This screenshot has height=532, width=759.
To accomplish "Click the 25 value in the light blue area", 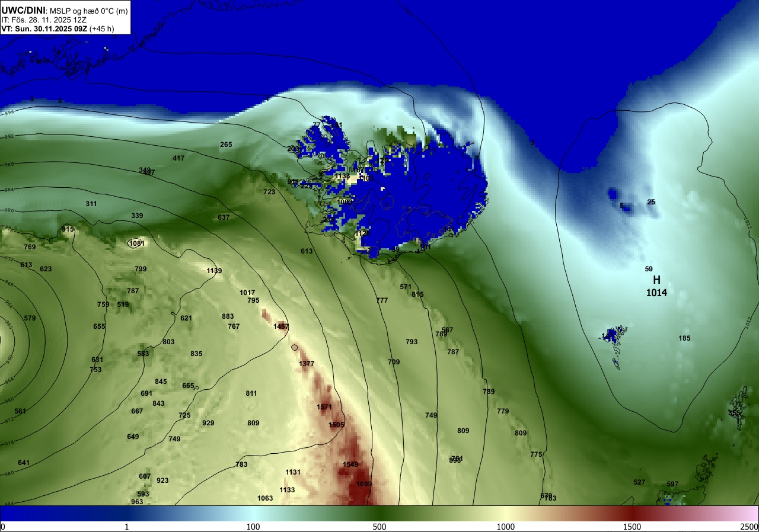I will pos(651,202).
